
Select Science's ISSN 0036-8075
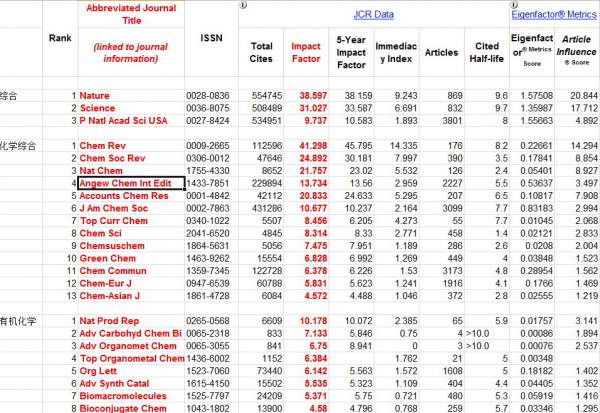(208, 108)
